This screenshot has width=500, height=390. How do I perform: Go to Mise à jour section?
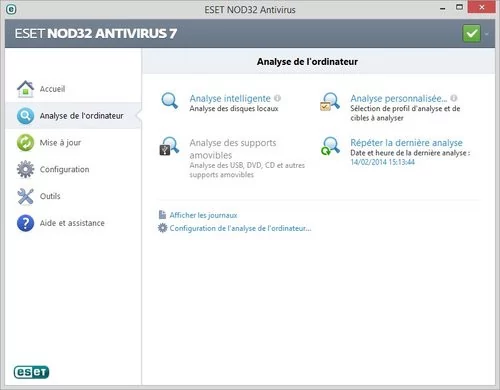pyautogui.click(x=60, y=143)
